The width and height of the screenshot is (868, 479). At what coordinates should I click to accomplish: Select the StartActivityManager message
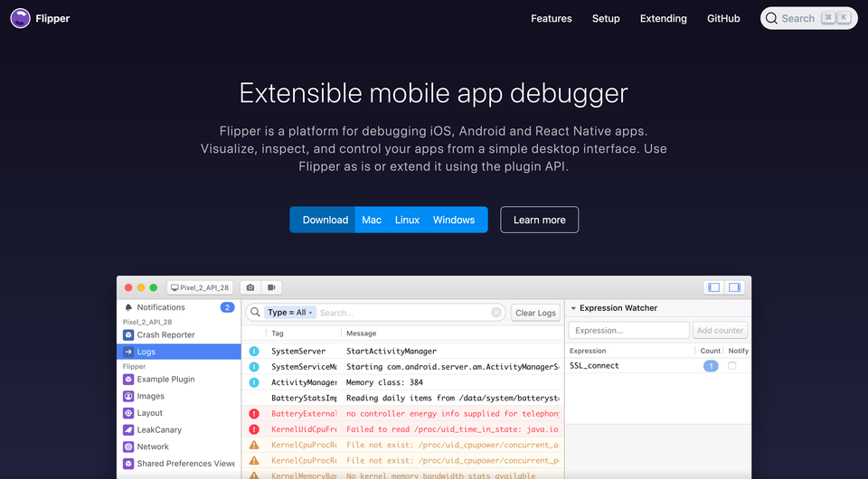pyautogui.click(x=392, y=352)
